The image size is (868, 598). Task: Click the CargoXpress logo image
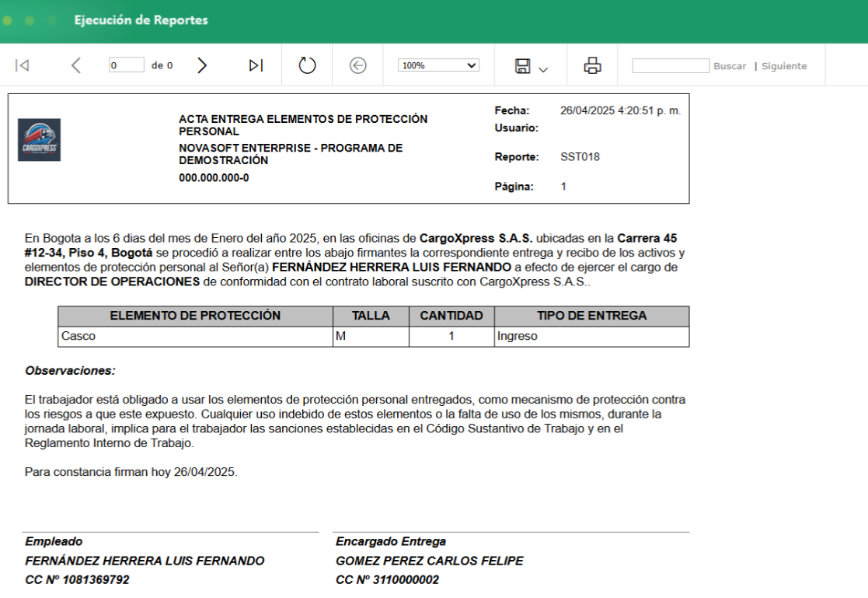point(40,140)
